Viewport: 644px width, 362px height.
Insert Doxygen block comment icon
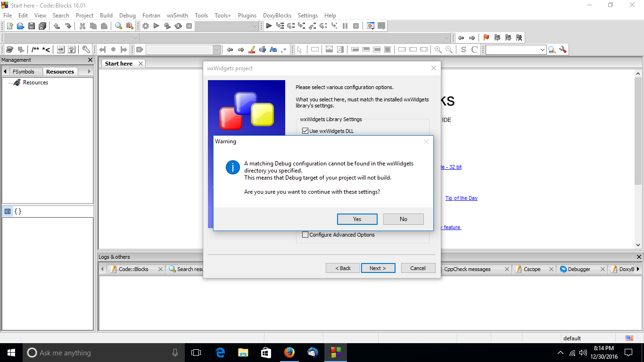click(35, 49)
